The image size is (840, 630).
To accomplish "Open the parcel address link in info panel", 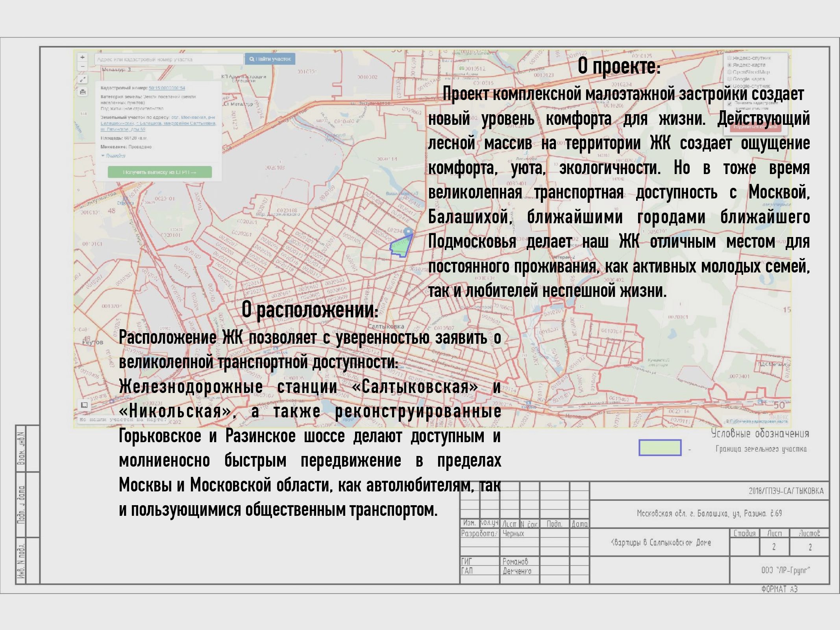I will tap(158, 123).
